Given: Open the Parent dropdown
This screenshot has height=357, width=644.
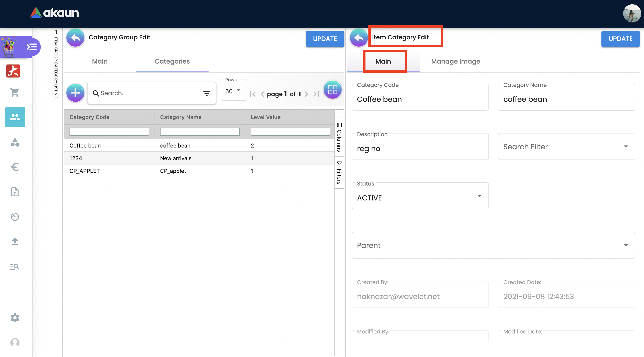Looking at the screenshot, I should (493, 245).
